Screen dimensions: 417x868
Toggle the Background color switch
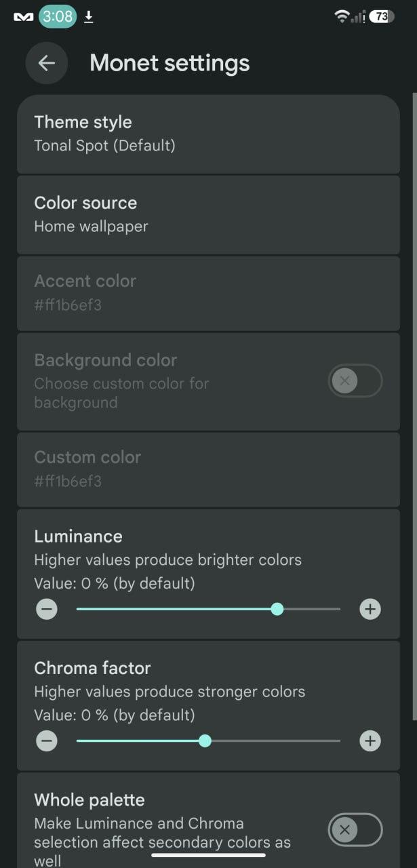click(x=355, y=380)
